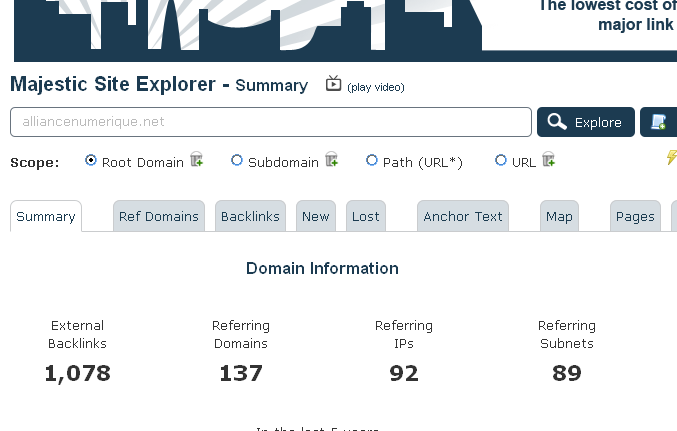Click the add-to-bucket icon next to URL
Viewport: 677px width, 431px height.
549,159
